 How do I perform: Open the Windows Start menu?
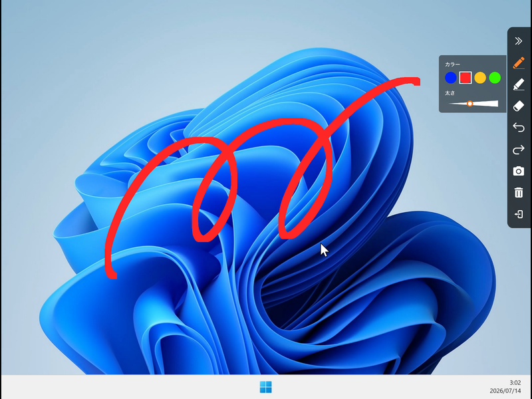pos(265,387)
